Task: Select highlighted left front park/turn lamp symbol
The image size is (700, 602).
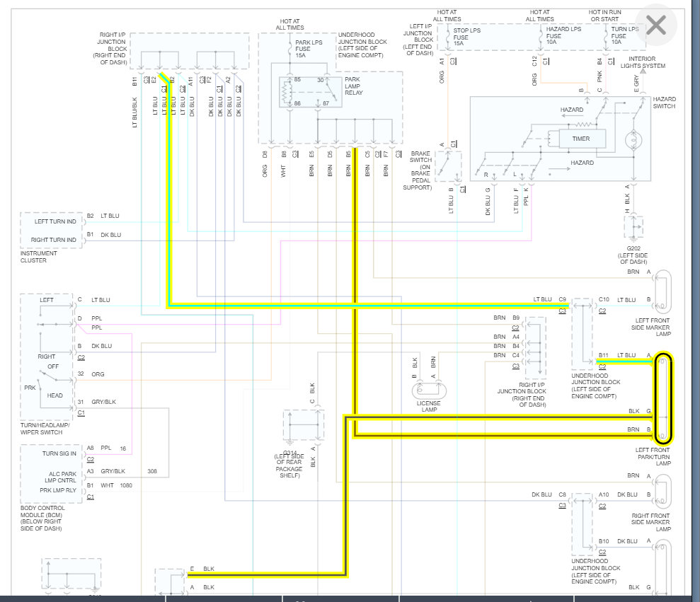Action: 663,398
